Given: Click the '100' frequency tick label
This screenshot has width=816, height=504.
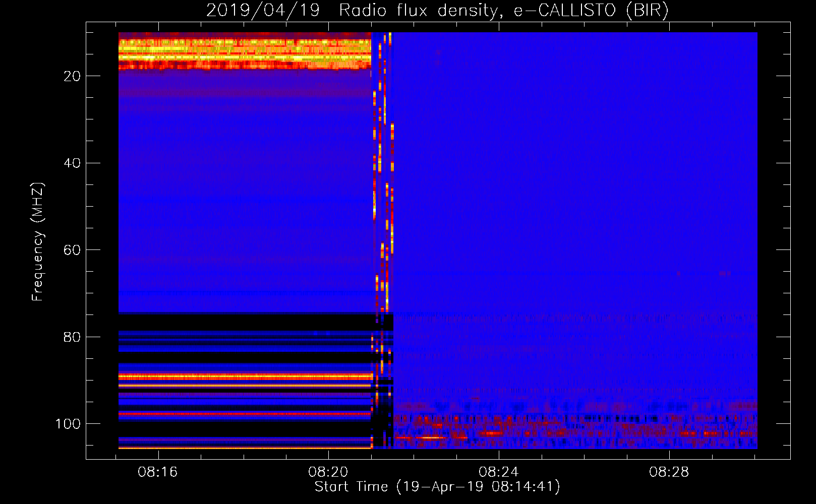Looking at the screenshot, I should coord(68,424).
